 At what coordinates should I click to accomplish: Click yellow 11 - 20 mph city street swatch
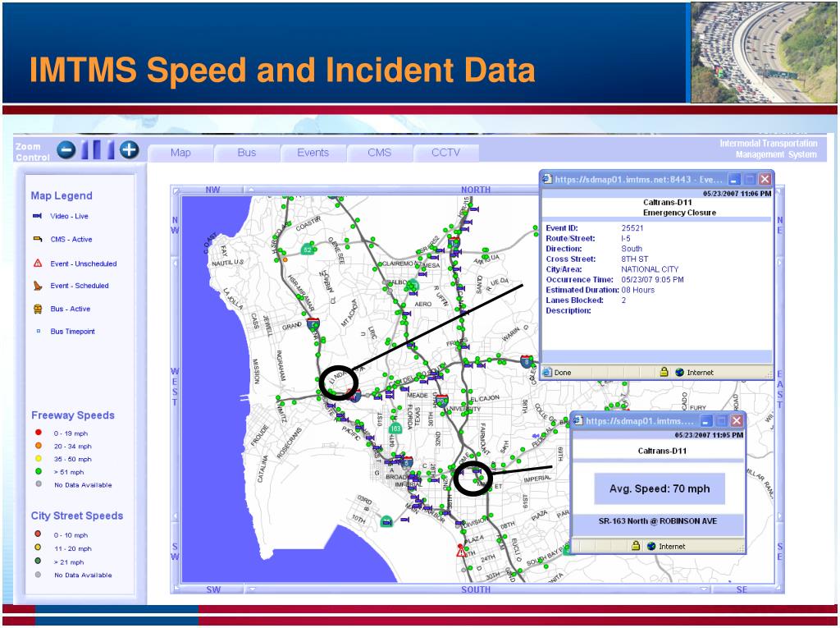pos(38,548)
